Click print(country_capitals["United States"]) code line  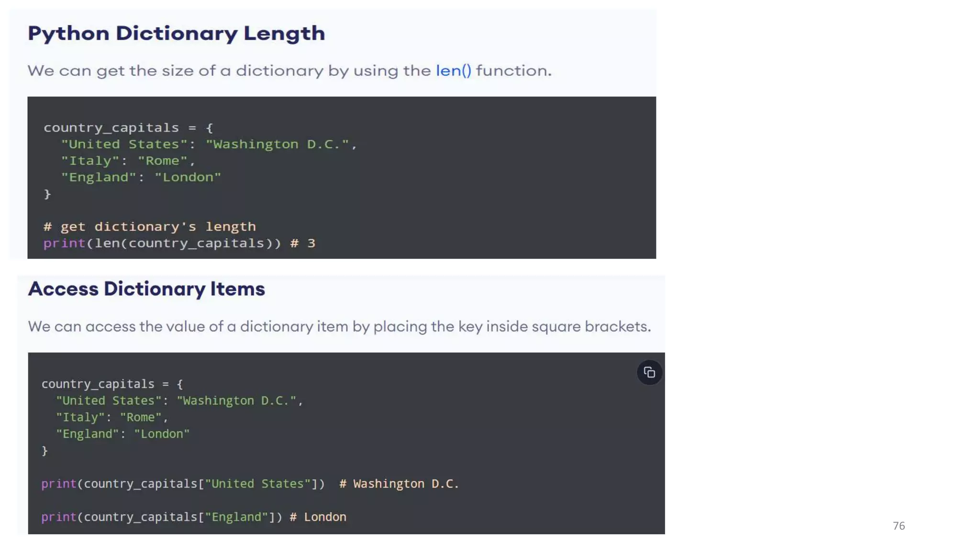click(x=183, y=484)
